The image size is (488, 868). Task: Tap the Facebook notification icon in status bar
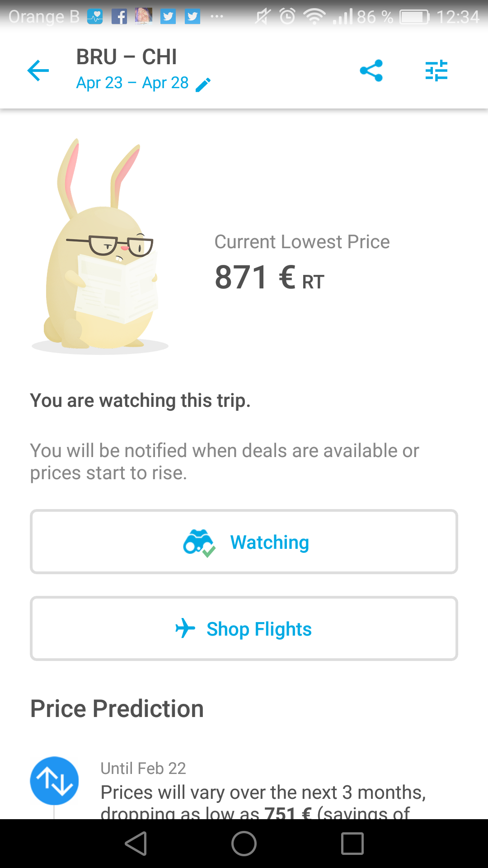(x=119, y=17)
